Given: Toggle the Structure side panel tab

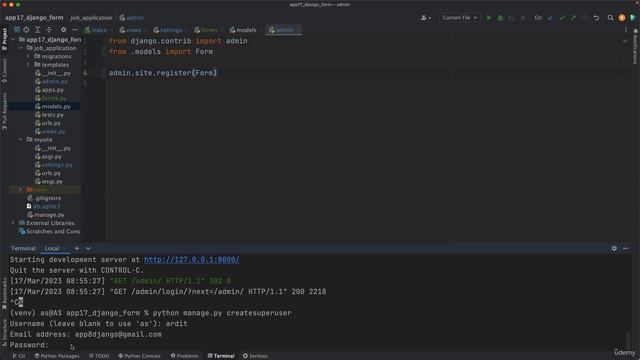Looking at the screenshot, I should pos(4,333).
